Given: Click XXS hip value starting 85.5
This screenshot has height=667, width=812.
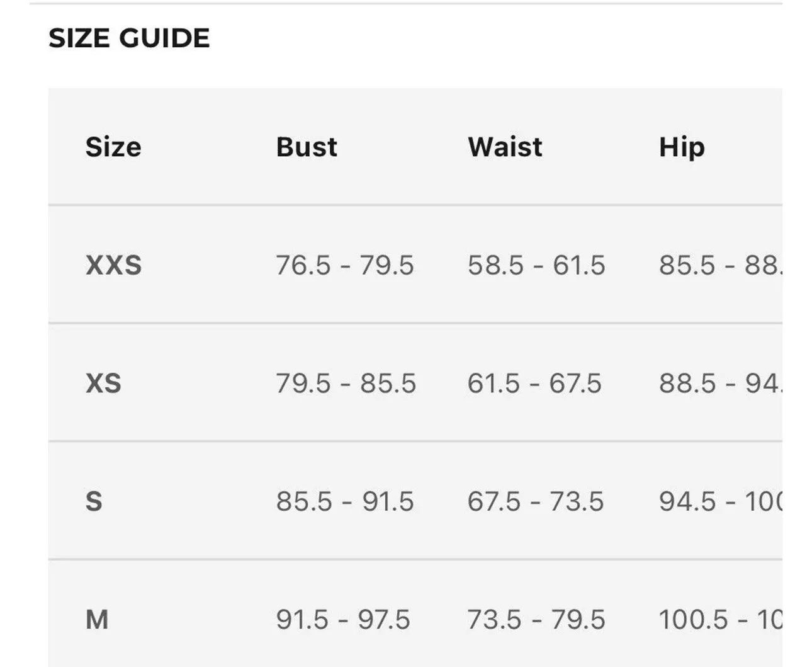Looking at the screenshot, I should click(x=720, y=265).
